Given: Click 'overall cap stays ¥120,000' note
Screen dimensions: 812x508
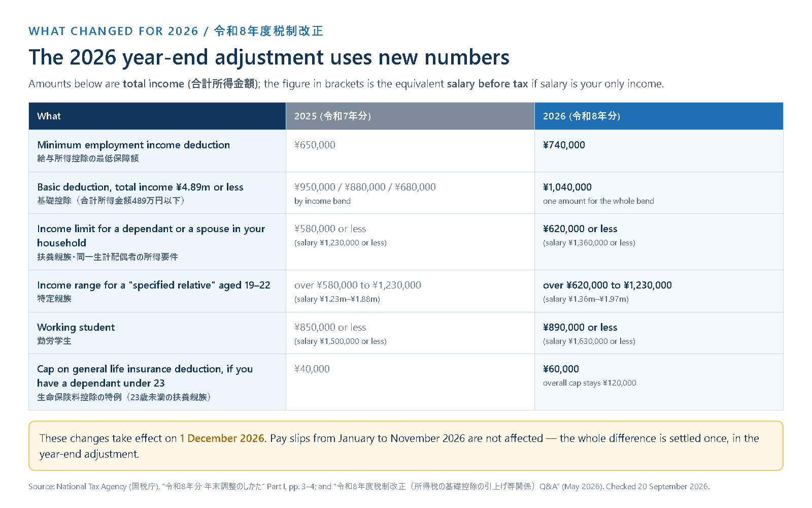Looking at the screenshot, I should pos(589,383).
